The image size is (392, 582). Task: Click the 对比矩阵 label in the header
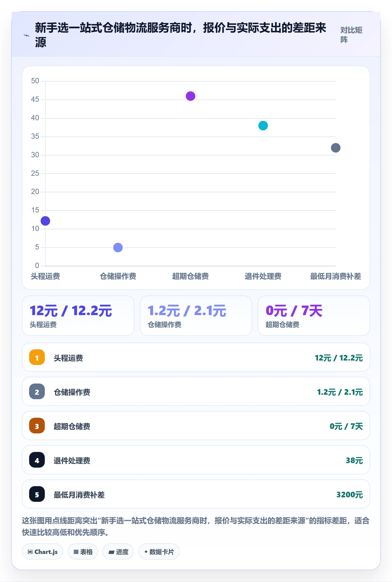tap(351, 35)
